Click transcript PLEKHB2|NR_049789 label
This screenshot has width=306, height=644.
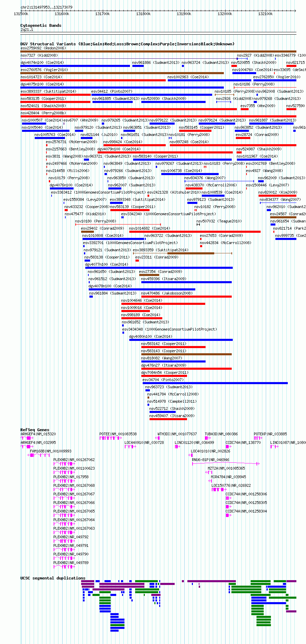pyautogui.click(x=71, y=563)
